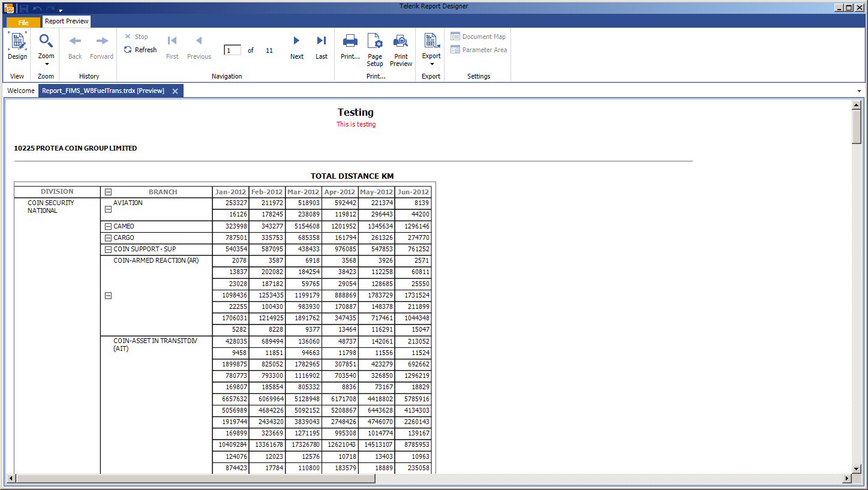
Task: Click the DIVISION column header
Action: pyautogui.click(x=58, y=192)
